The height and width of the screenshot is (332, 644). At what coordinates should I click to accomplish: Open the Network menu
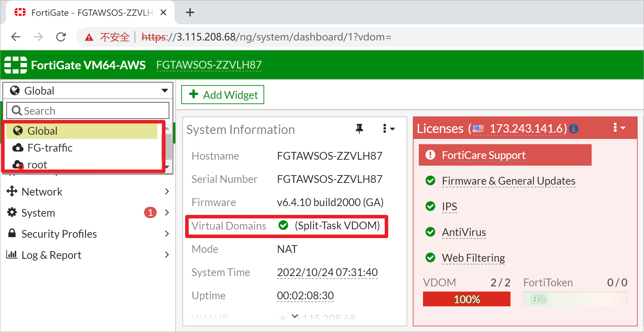pos(88,192)
